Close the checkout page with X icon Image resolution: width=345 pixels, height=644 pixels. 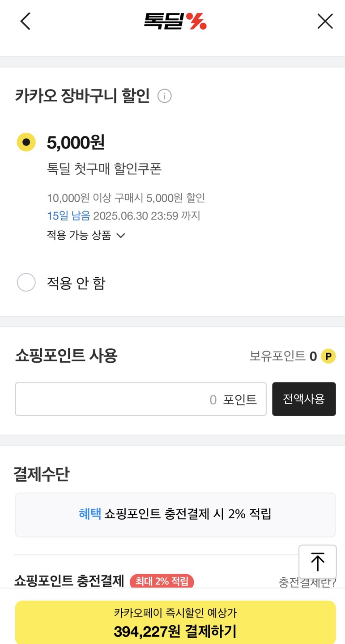pos(325,21)
